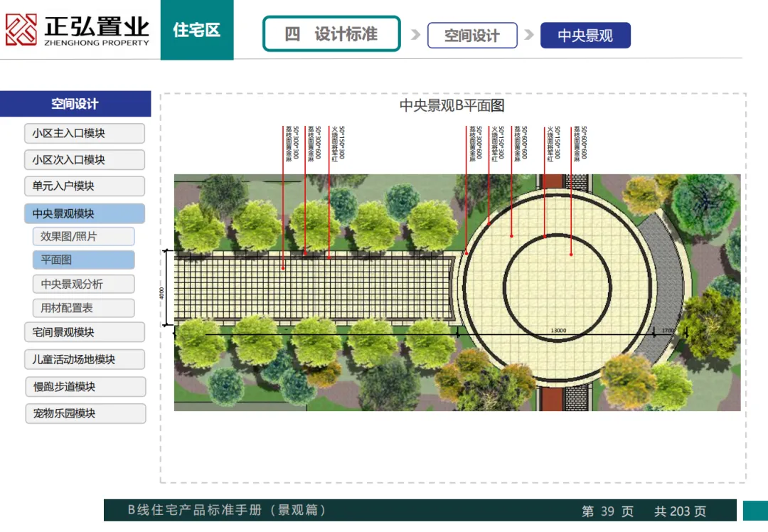Click the B线住宅产品标准手册 footer title
768x532 pixels.
point(227,510)
